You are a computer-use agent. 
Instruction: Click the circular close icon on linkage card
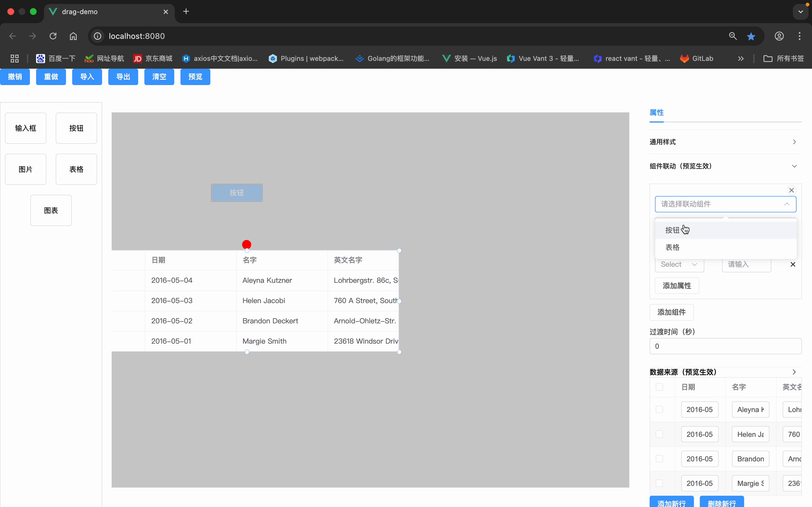coord(791,190)
